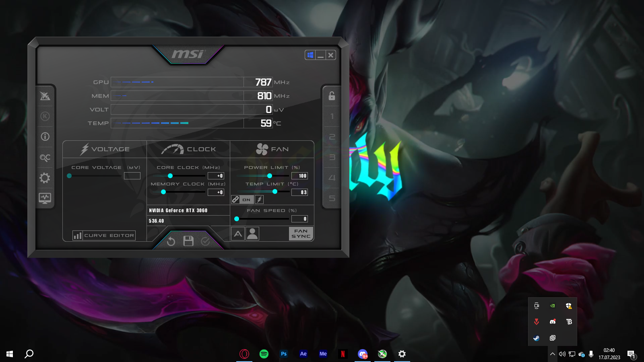
Task: Click the Fan Speed slider handle
Action: 237,219
